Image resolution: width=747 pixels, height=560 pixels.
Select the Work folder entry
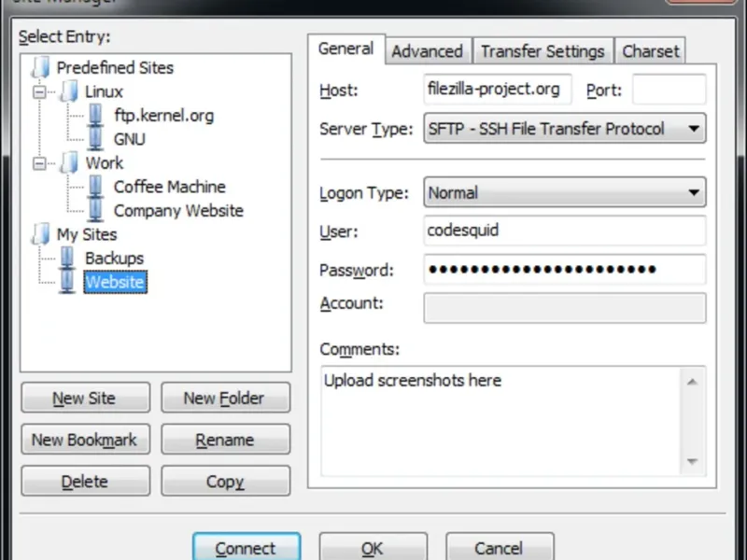[105, 162]
